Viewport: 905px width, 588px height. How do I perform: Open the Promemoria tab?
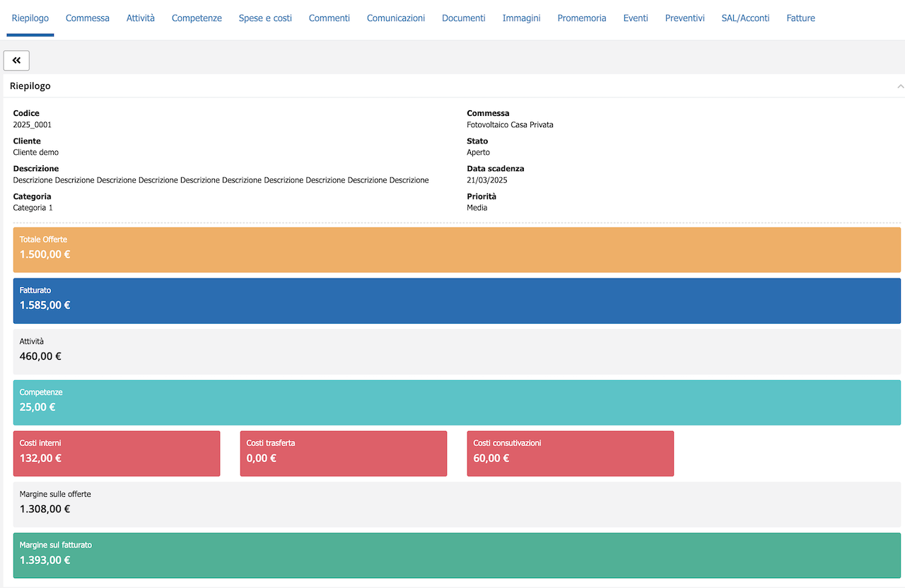[x=582, y=18]
